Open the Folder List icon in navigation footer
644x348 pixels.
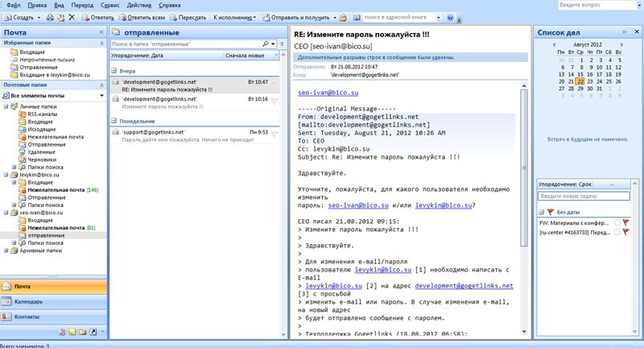83,332
